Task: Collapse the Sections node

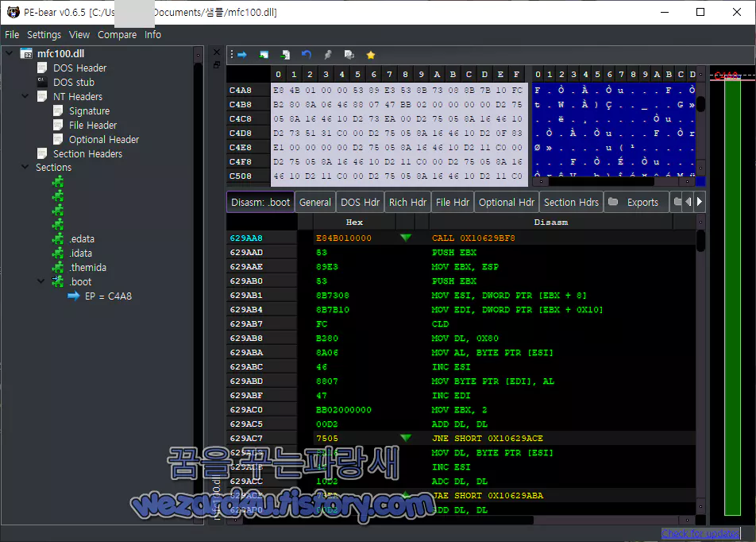Action: (x=25, y=167)
